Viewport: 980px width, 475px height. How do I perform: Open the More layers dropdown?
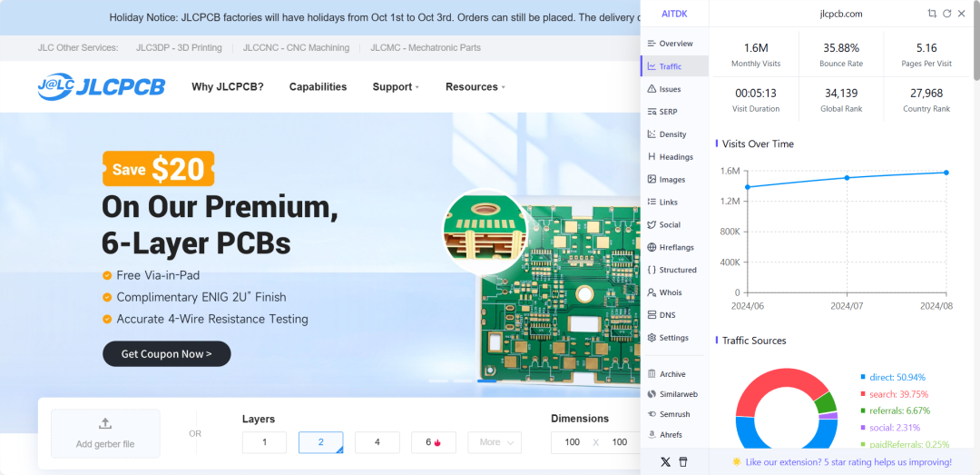495,441
